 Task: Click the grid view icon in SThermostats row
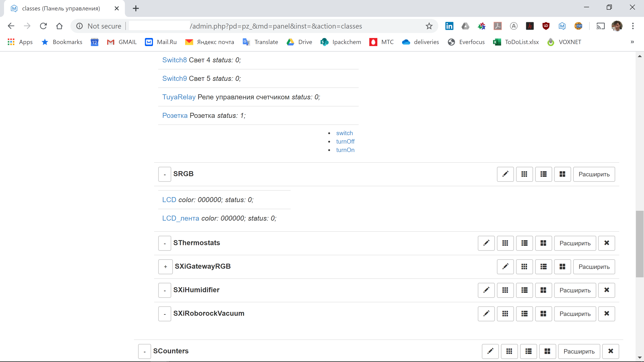[x=505, y=243]
